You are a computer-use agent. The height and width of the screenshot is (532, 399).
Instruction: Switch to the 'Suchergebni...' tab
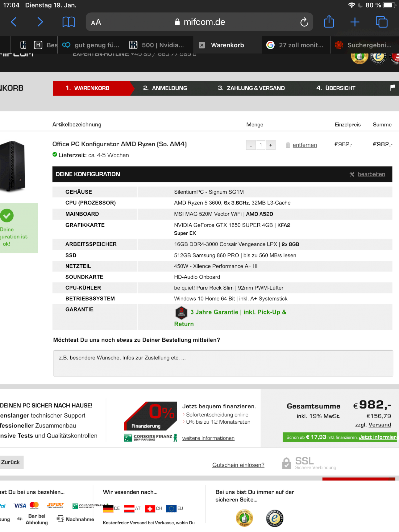click(x=365, y=45)
